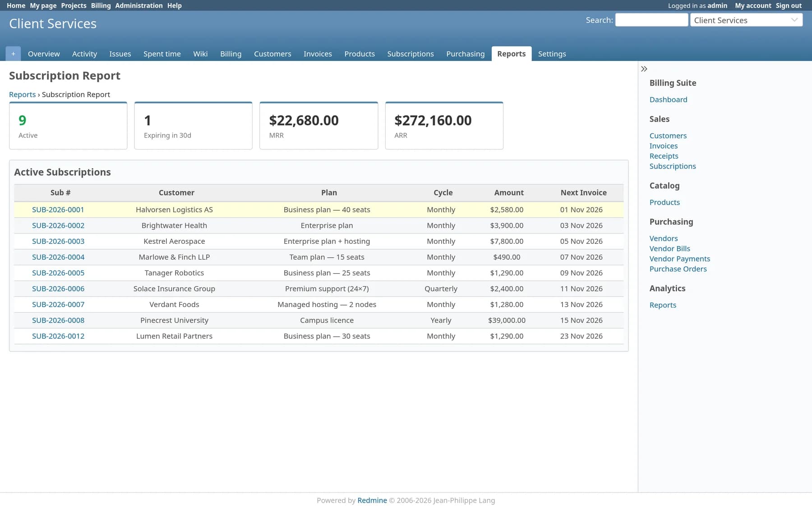Screen dimensions: 812x508
Task: Open My account link
Action: pyautogui.click(x=753, y=5)
